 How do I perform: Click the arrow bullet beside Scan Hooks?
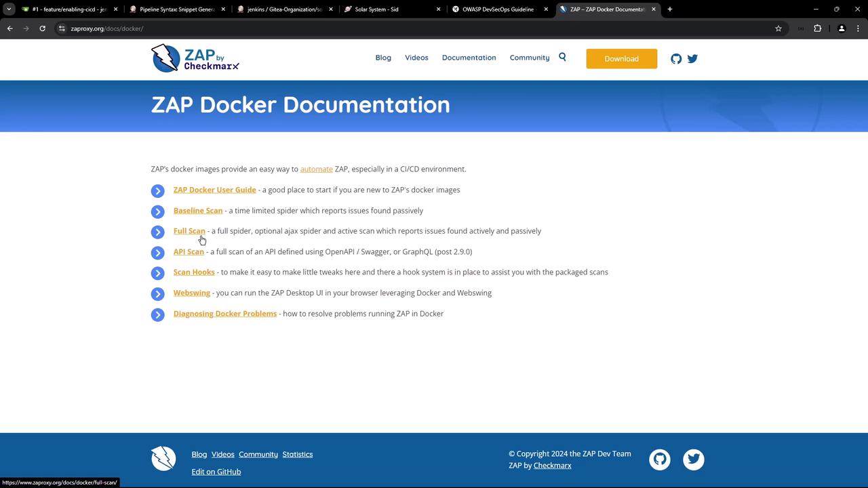[x=158, y=273]
